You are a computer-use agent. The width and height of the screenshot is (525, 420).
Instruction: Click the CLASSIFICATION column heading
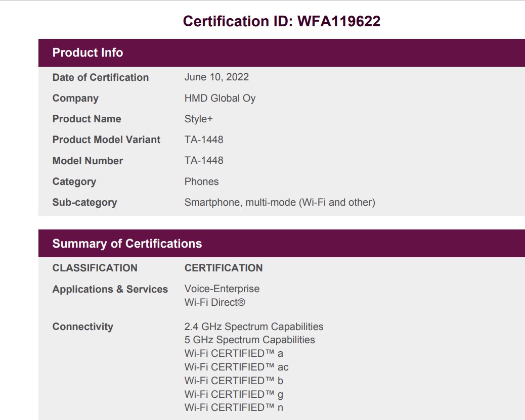pos(95,268)
